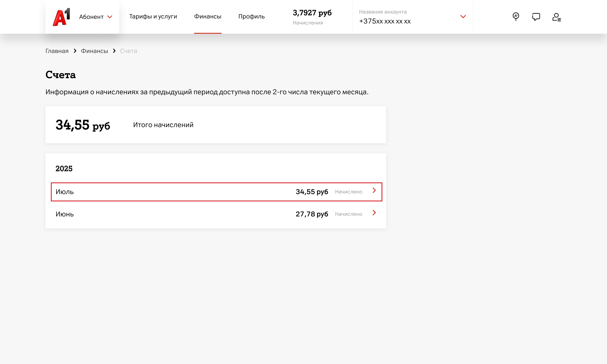Image resolution: width=607 pixels, height=364 pixels.
Task: Open the A1 store locator pin icon
Action: click(516, 17)
